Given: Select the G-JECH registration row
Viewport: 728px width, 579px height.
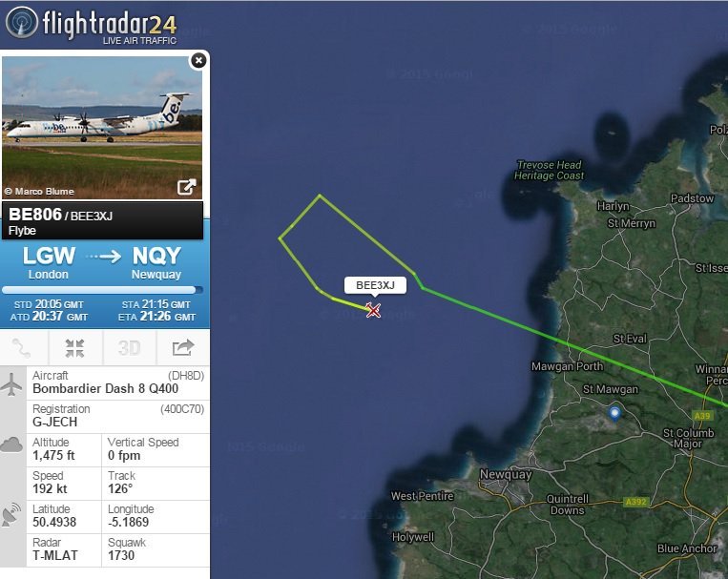Looking at the screenshot, I should coord(118,417).
